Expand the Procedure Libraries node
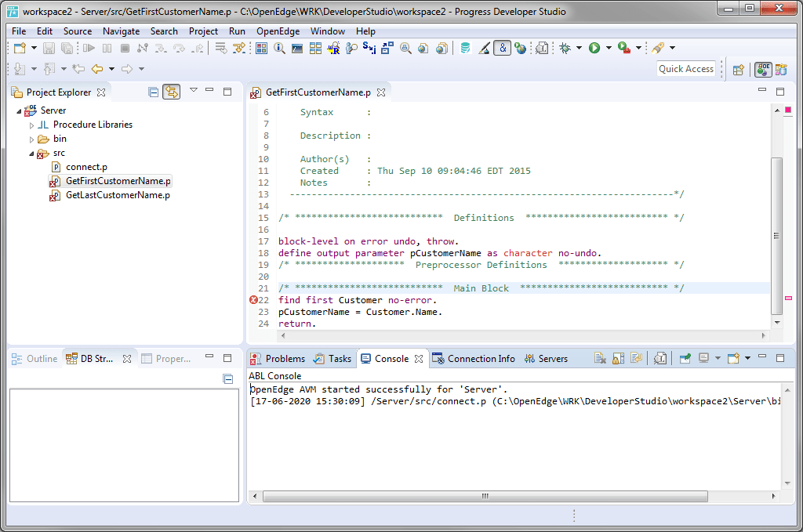 point(31,125)
